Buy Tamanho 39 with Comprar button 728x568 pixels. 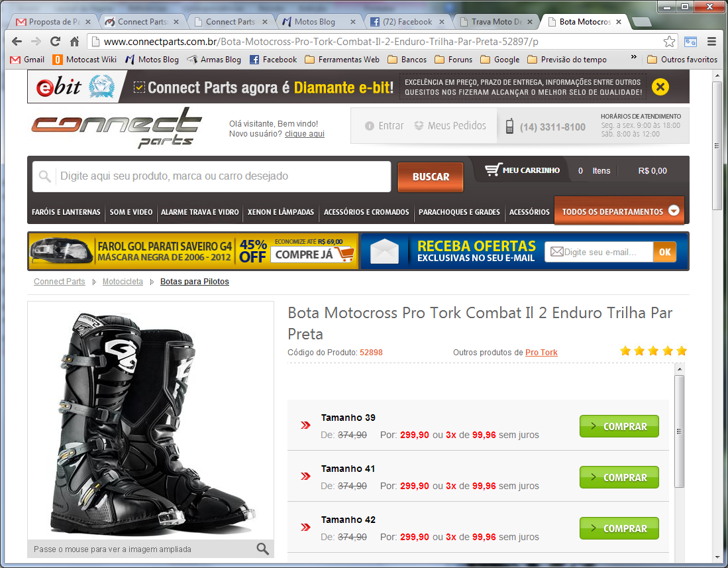point(619,426)
